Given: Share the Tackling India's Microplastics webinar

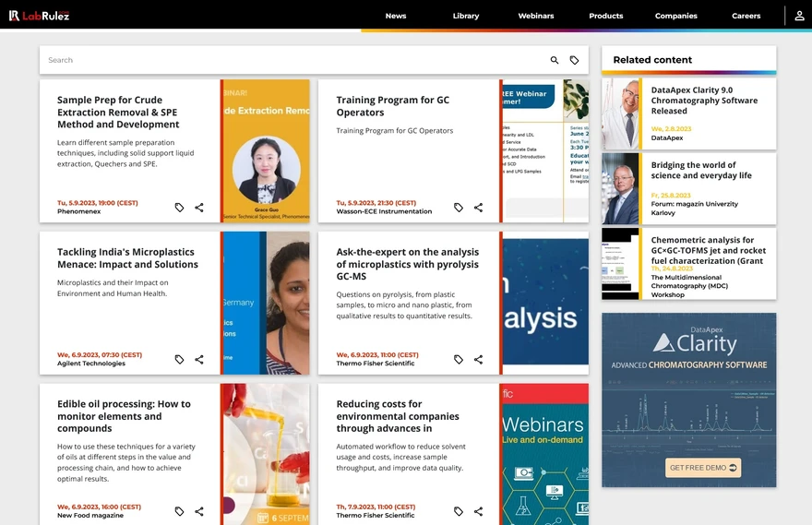Looking at the screenshot, I should coord(199,359).
